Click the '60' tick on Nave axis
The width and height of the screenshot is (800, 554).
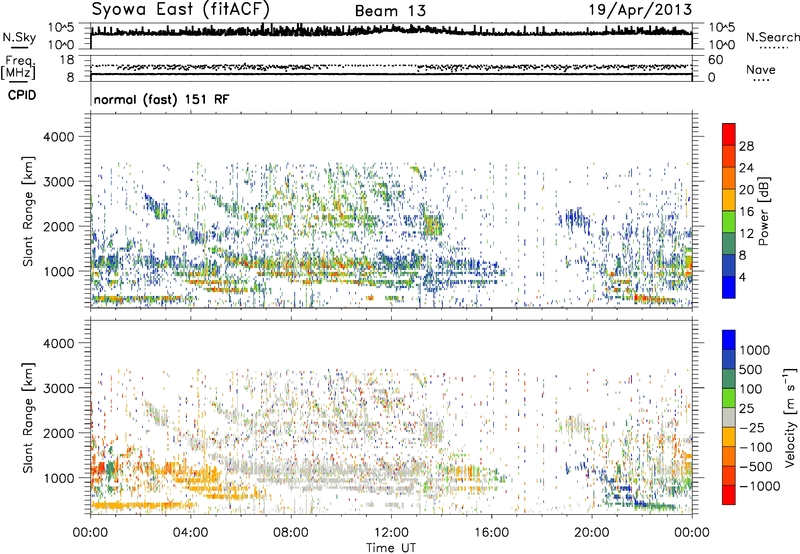click(x=716, y=60)
